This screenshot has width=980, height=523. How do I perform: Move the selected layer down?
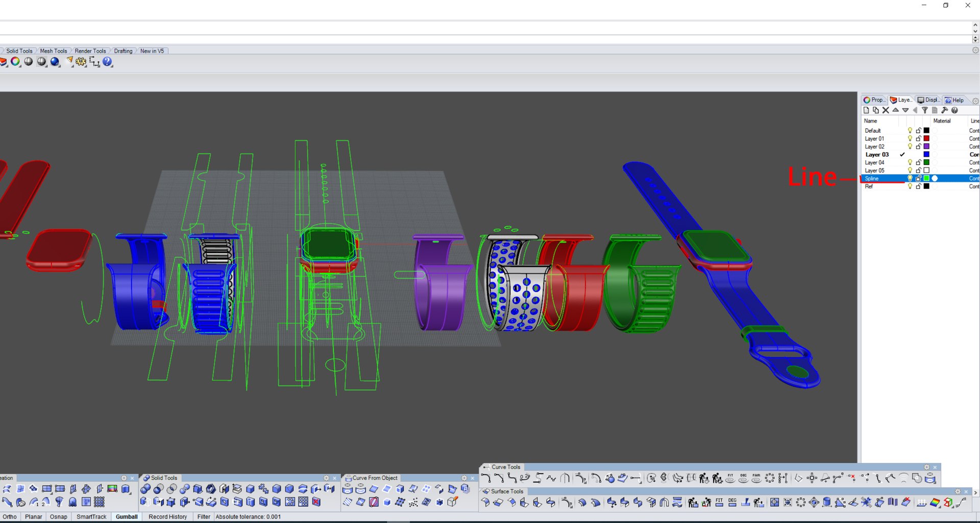click(x=905, y=110)
